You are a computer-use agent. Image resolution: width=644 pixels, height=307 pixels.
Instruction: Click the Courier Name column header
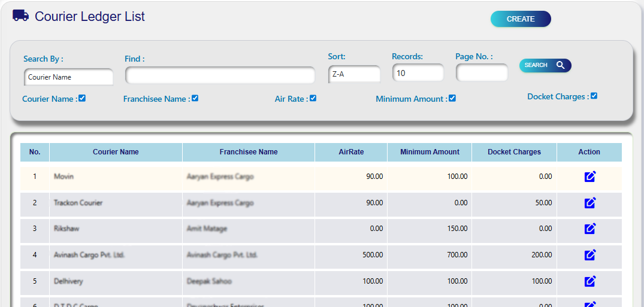[x=116, y=152]
